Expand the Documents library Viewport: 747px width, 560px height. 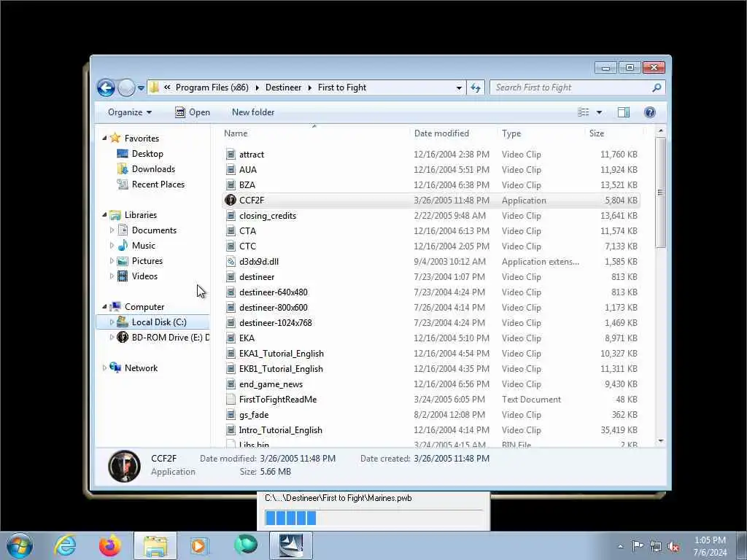(112, 230)
